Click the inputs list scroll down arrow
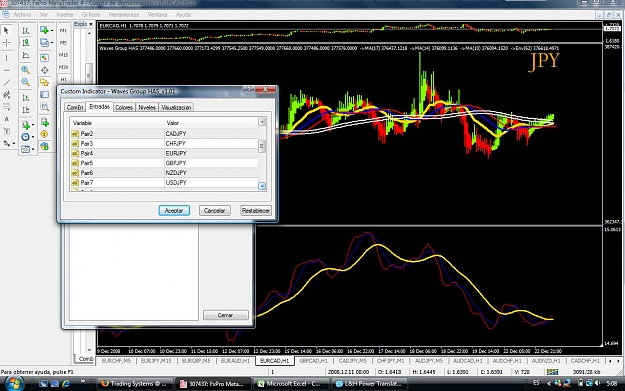This screenshot has height=391, width=625. 262,186
